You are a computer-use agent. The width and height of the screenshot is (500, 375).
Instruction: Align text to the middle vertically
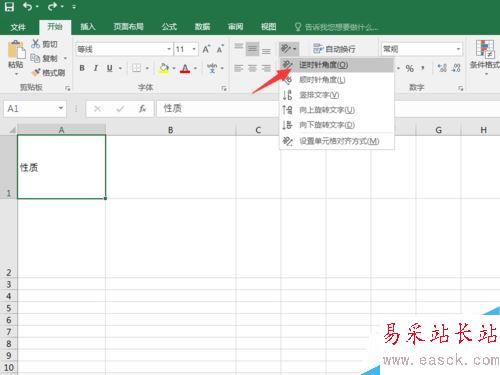click(x=252, y=49)
